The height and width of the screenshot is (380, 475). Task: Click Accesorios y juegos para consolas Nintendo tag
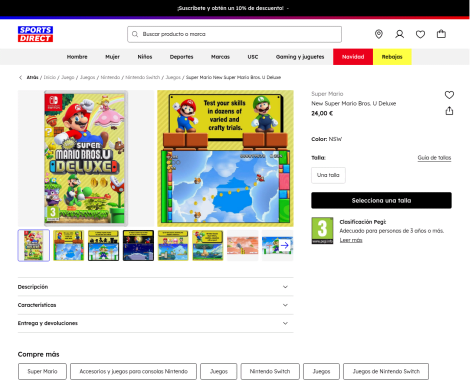[x=133, y=371]
